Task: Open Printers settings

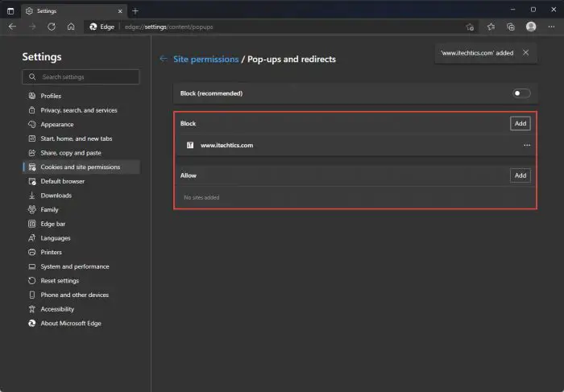Action: pos(81,252)
